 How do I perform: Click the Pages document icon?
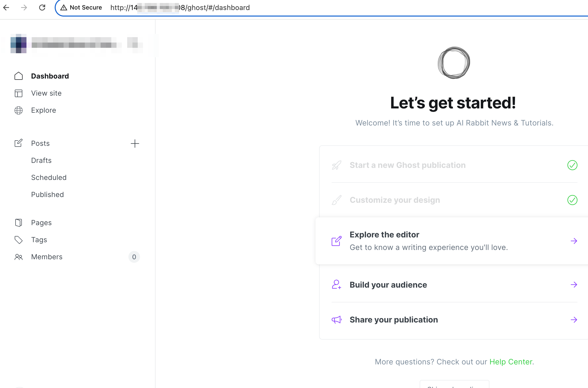click(x=19, y=223)
